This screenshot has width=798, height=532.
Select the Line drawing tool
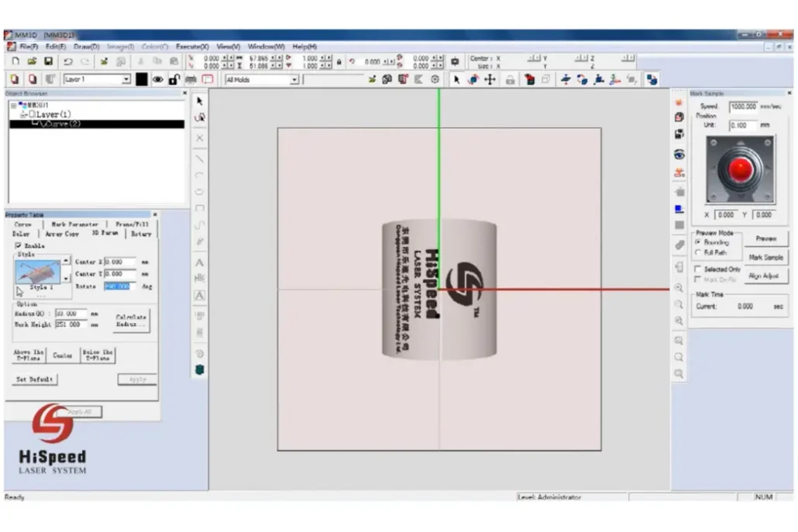pos(200,160)
